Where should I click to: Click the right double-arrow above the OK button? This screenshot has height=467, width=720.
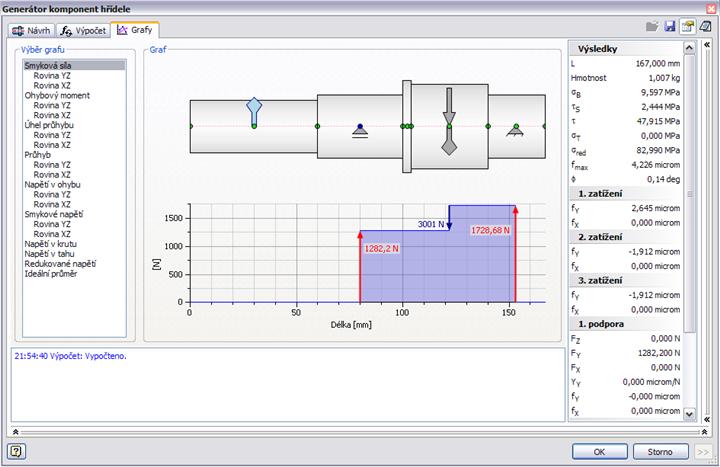pos(702,430)
